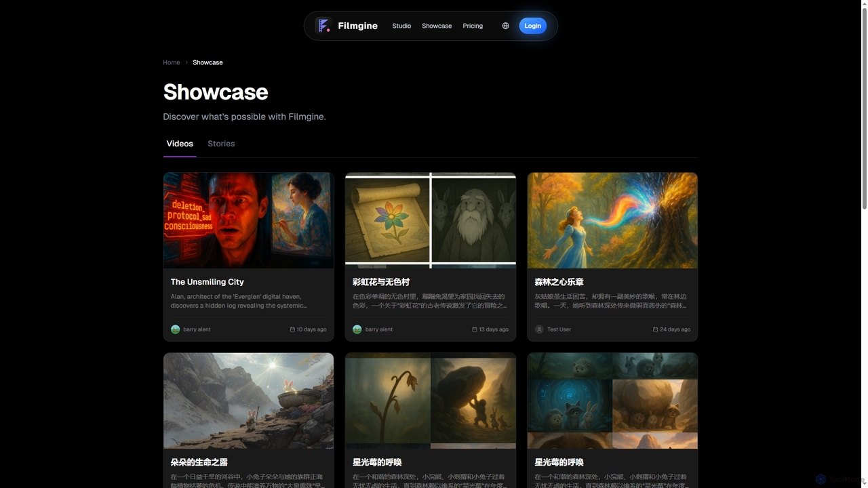
Task: Click the 森林之心乐章 description text
Action: (612, 301)
